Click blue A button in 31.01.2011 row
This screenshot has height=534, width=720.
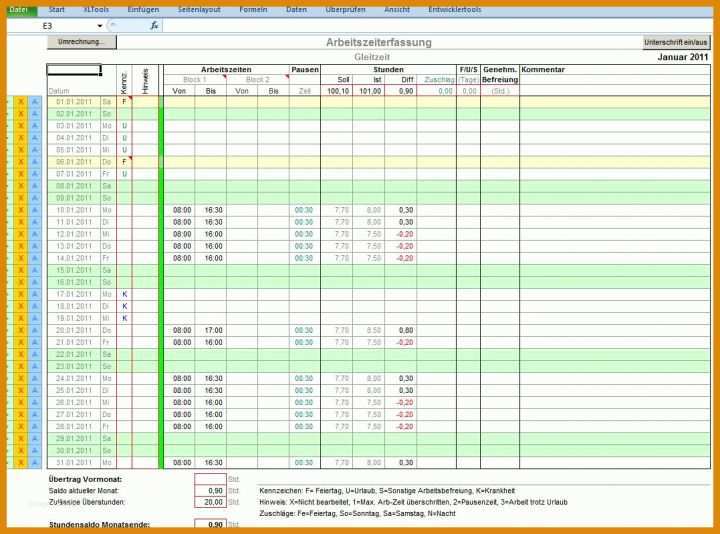[x=35, y=462]
